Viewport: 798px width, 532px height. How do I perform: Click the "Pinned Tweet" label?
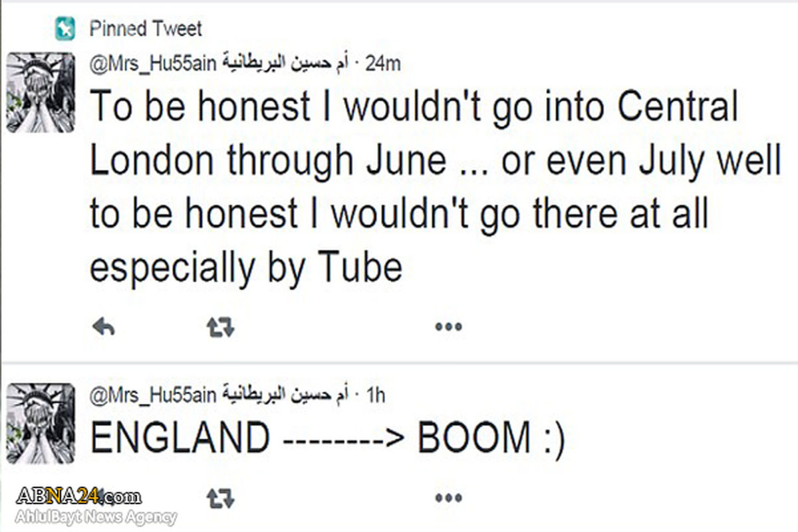coord(146,29)
